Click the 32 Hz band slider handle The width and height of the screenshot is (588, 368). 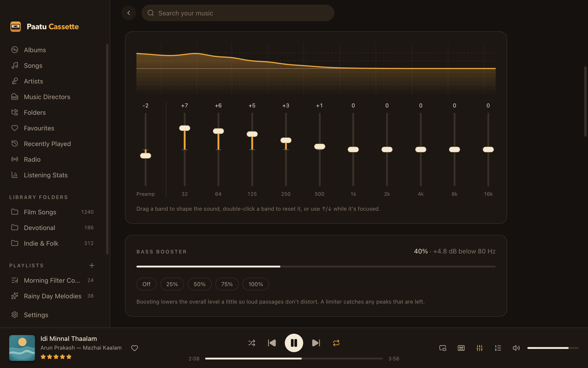pyautogui.click(x=185, y=128)
